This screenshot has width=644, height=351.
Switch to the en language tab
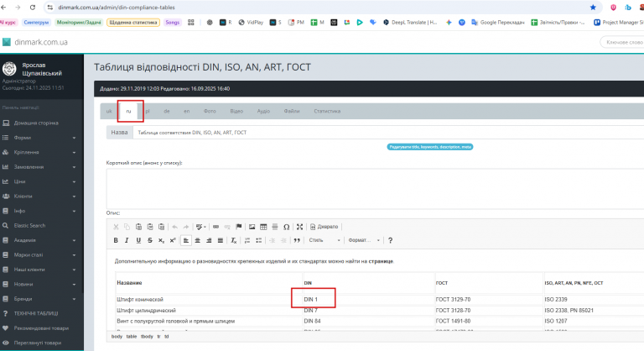pos(186,111)
